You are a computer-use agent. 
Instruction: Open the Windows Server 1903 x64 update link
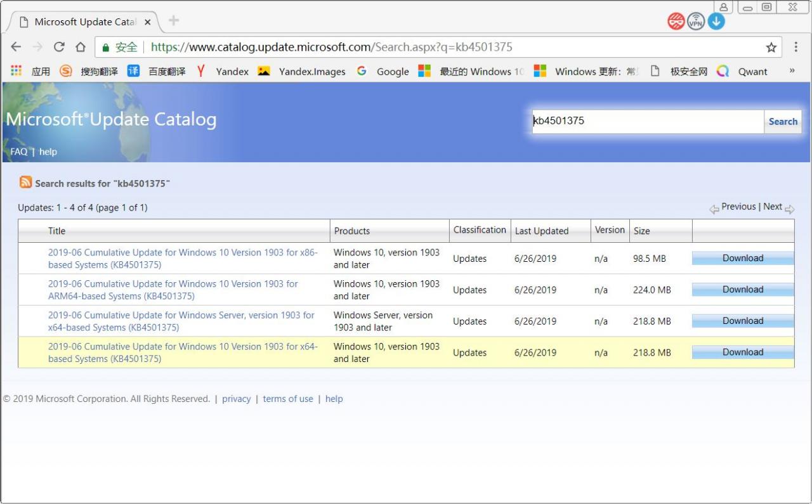(x=181, y=321)
